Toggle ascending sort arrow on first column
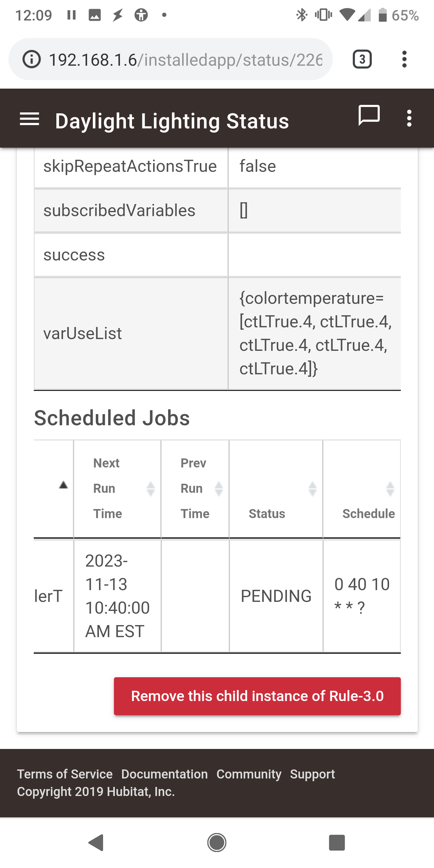 [x=63, y=485]
